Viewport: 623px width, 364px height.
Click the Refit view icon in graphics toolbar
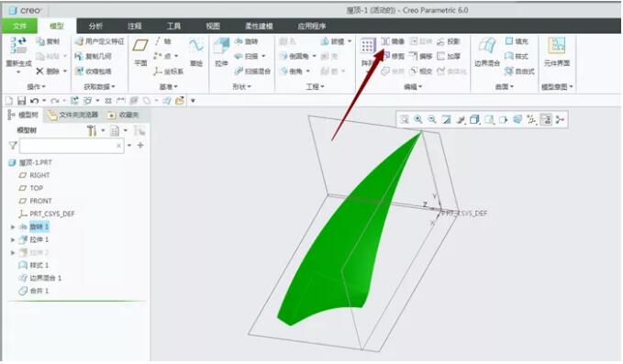pyautogui.click(x=405, y=119)
